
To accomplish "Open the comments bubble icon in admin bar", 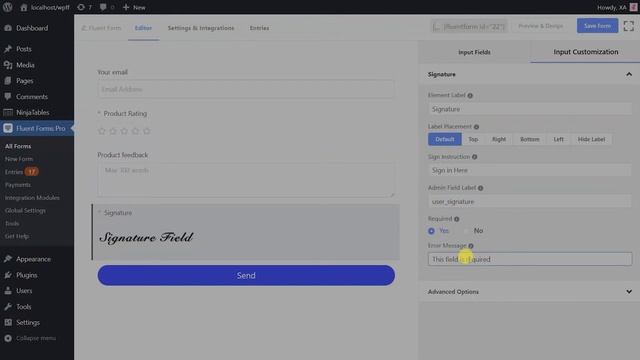I will [x=103, y=7].
